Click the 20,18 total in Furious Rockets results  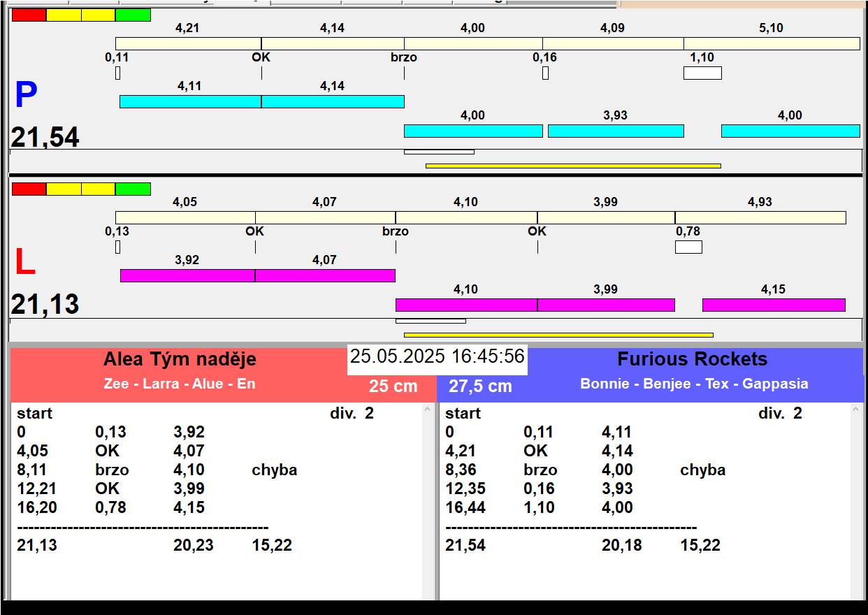pyautogui.click(x=622, y=545)
